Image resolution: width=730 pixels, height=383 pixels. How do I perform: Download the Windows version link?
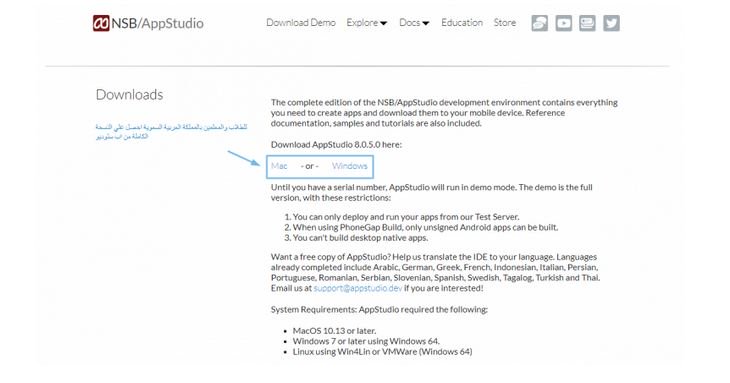[x=350, y=166]
